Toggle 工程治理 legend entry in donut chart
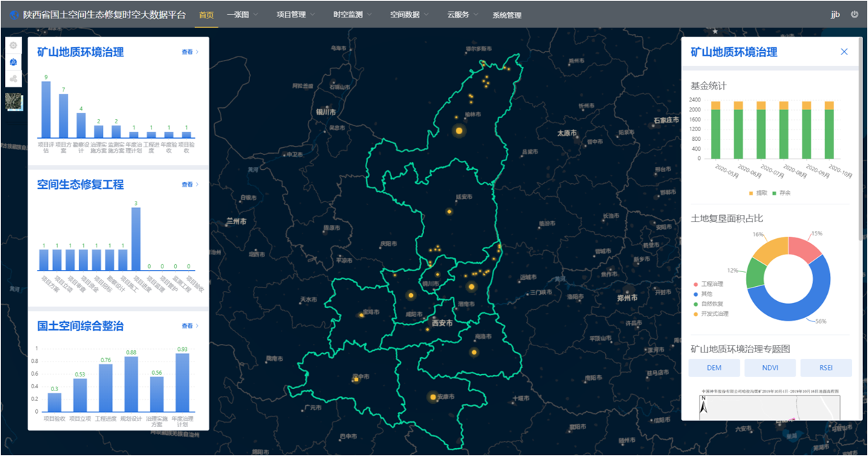 [713, 284]
